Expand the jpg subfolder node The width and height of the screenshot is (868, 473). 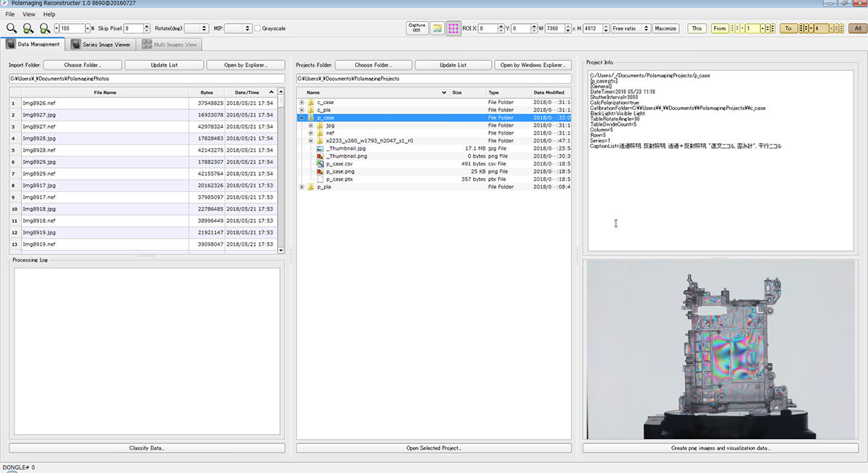click(310, 125)
